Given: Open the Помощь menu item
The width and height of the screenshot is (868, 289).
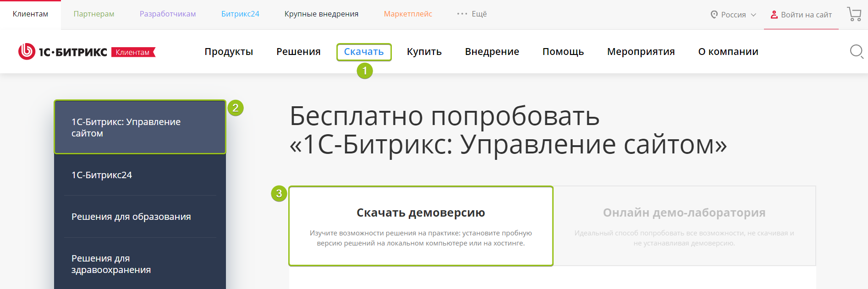Looking at the screenshot, I should coord(563,52).
